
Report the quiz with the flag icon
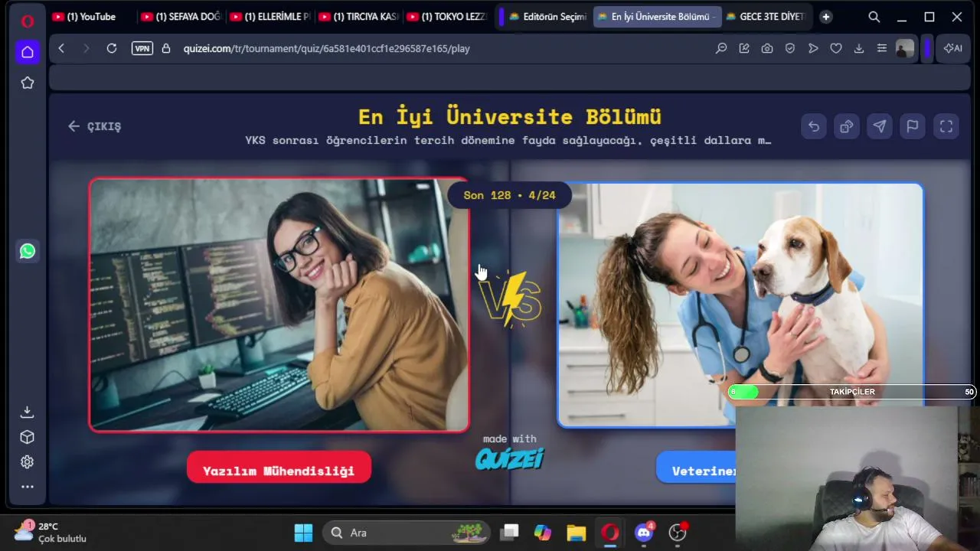pyautogui.click(x=913, y=126)
